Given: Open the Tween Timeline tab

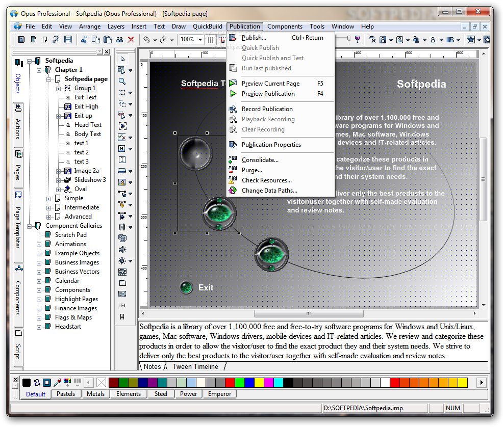Looking at the screenshot, I should [195, 367].
